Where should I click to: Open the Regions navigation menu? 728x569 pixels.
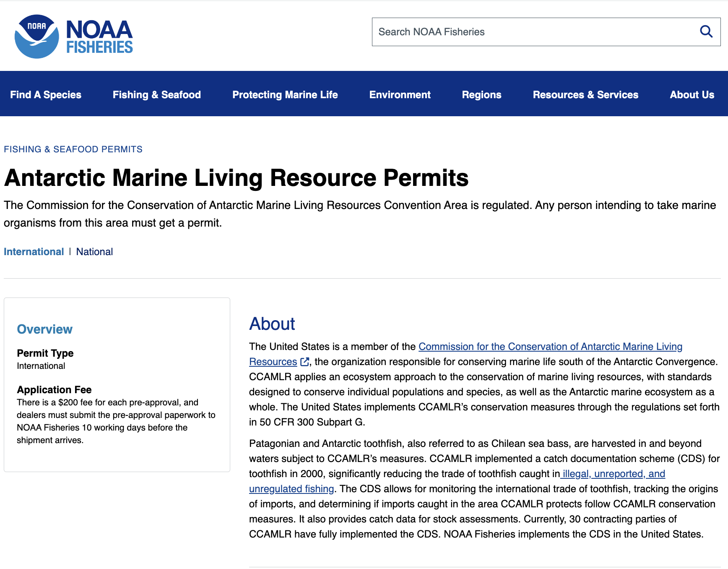[481, 95]
